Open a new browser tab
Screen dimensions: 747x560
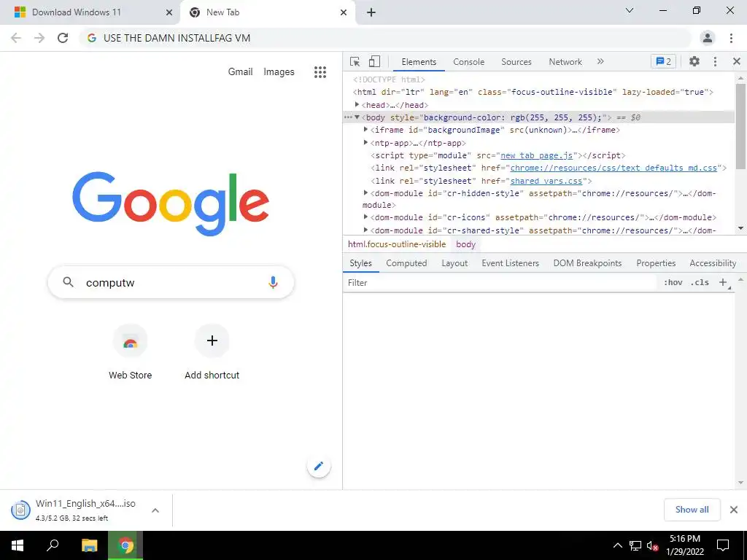[x=371, y=13]
